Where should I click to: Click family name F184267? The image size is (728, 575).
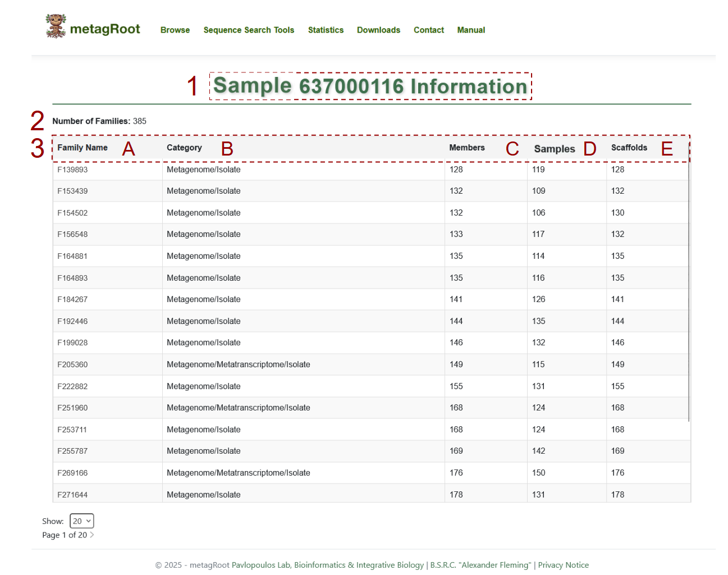click(x=72, y=299)
